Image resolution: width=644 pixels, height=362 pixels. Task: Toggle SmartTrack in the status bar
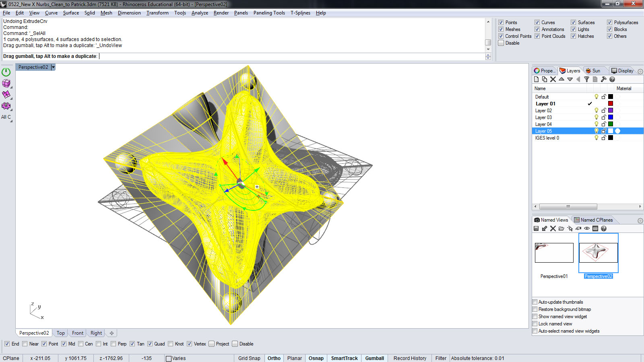click(345, 358)
